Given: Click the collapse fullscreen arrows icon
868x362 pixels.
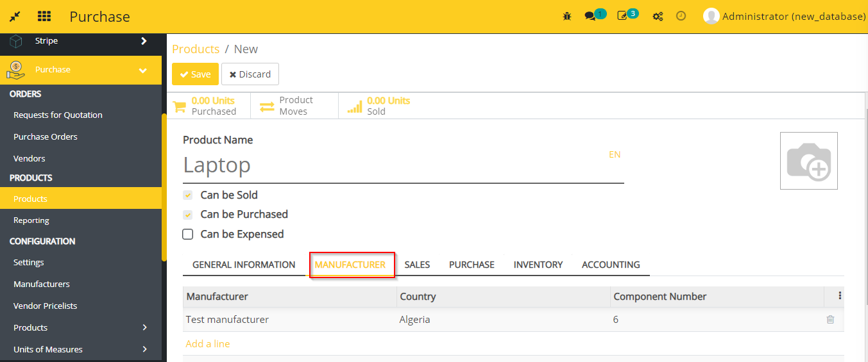Looking at the screenshot, I should click(15, 17).
